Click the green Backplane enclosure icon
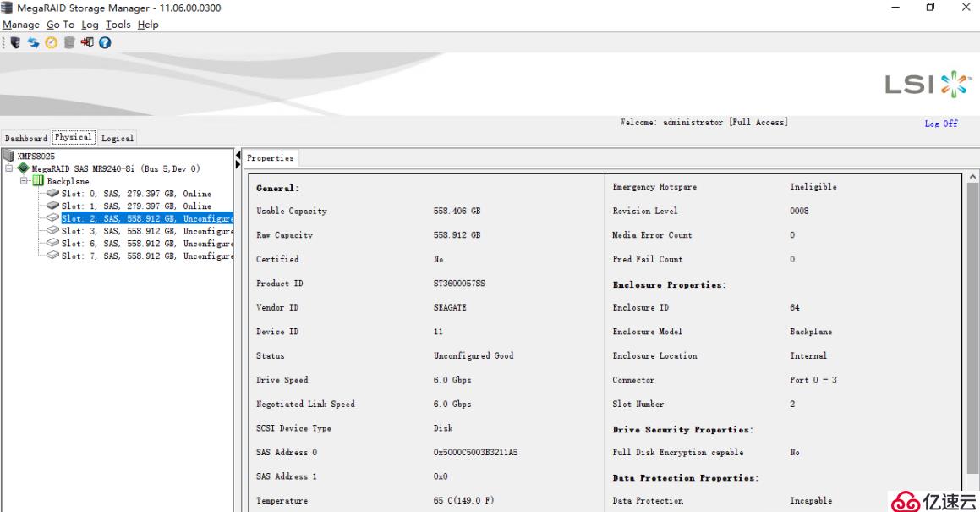 (38, 180)
